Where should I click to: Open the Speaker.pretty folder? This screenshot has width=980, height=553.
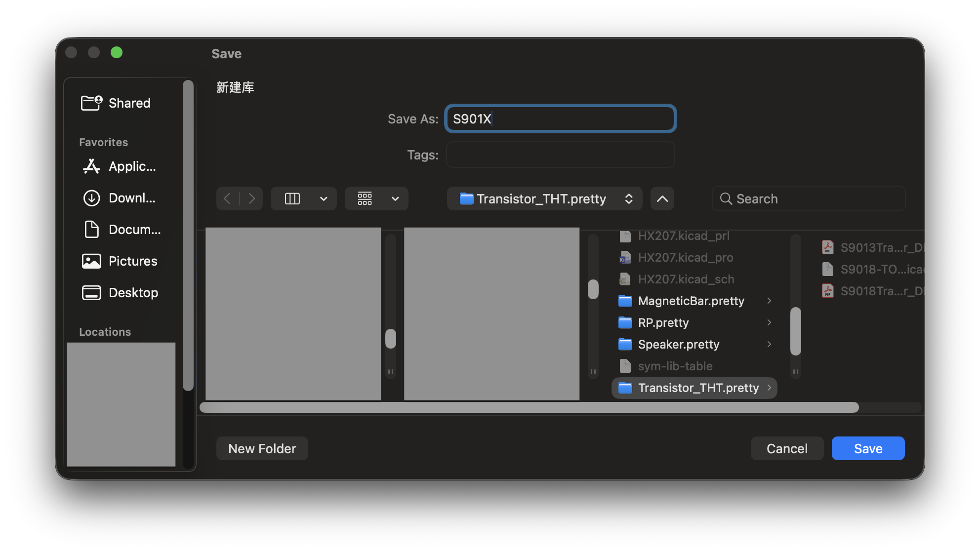coord(678,344)
